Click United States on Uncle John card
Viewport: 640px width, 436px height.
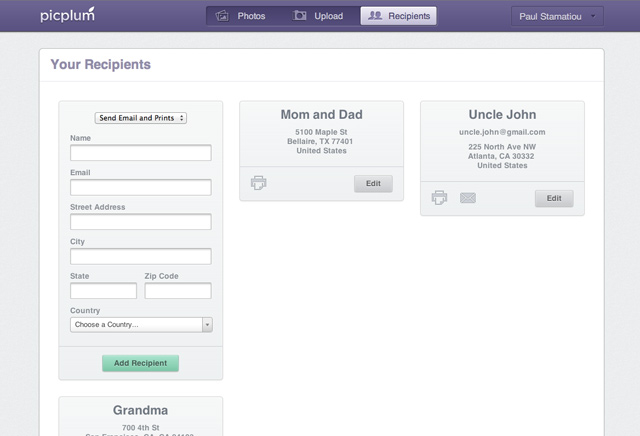pyautogui.click(x=502, y=165)
